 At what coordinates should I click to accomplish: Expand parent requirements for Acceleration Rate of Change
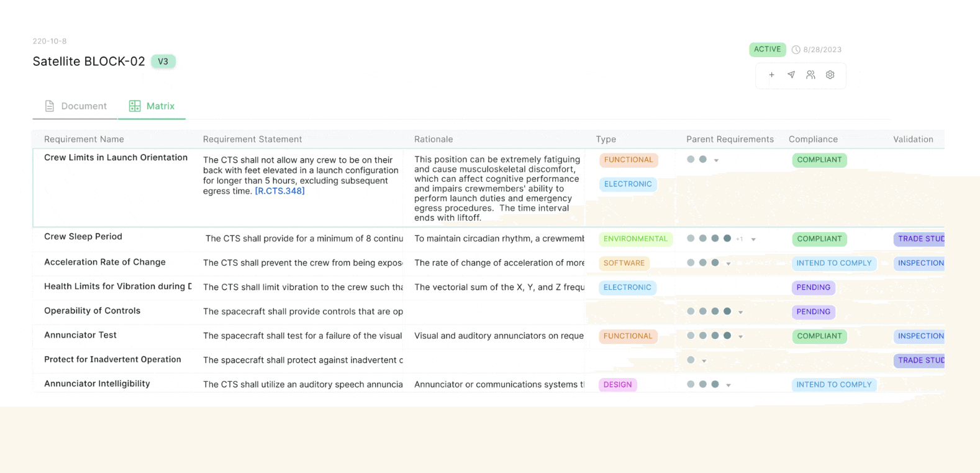coord(728,263)
